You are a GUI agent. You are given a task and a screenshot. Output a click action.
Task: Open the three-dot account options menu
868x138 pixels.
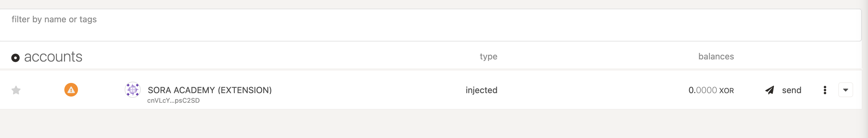825,90
